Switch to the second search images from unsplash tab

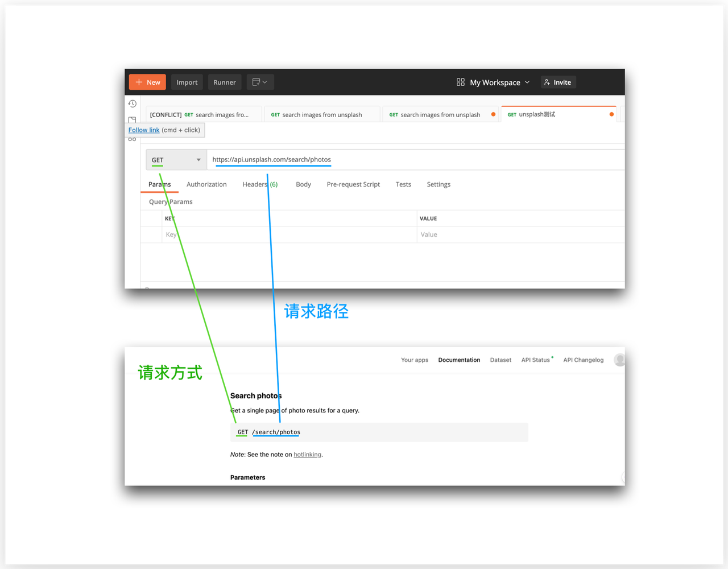[x=322, y=114]
